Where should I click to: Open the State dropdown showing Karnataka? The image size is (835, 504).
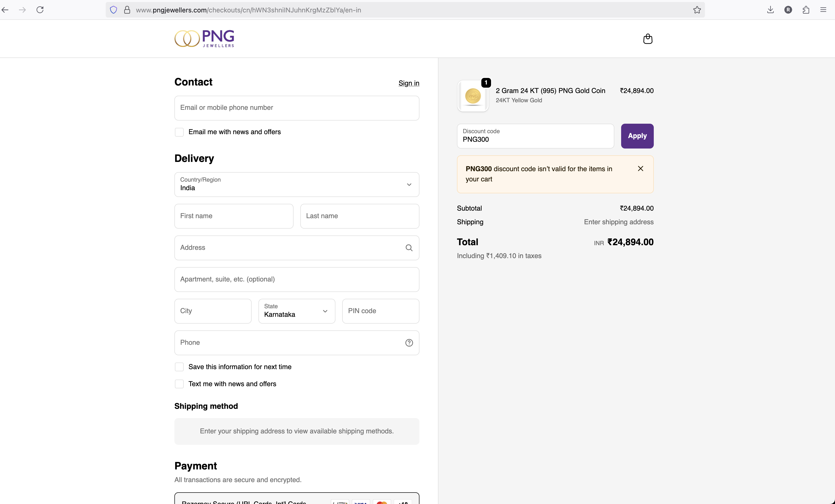point(296,311)
